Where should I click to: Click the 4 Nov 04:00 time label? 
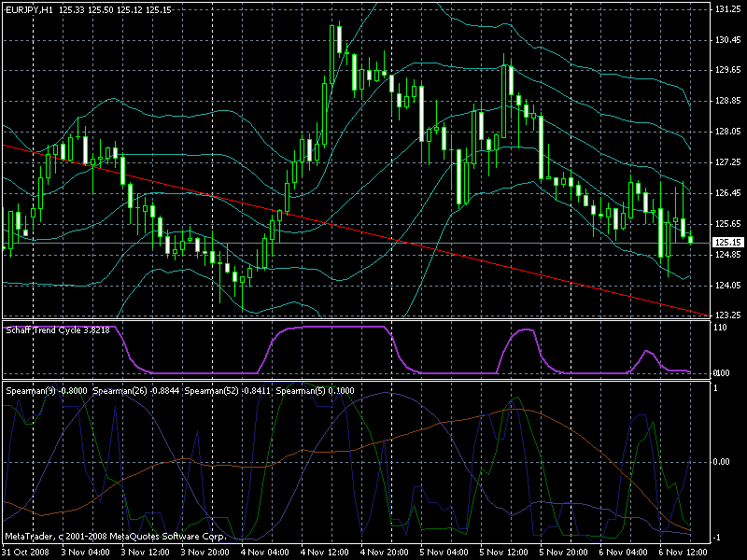265,553
